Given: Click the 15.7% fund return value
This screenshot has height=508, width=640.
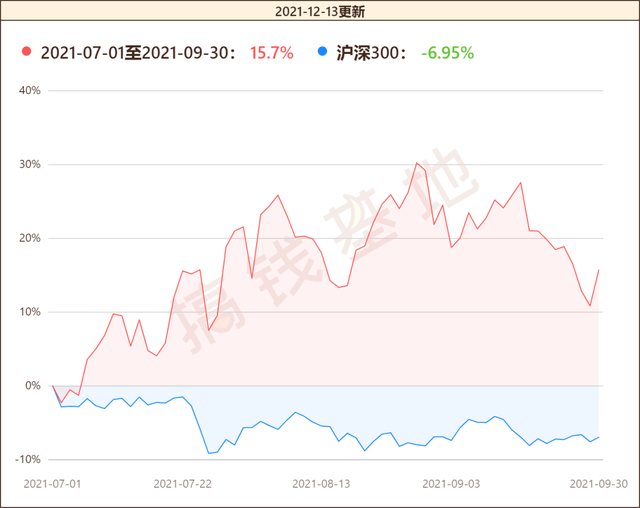Looking at the screenshot, I should tap(272, 53).
